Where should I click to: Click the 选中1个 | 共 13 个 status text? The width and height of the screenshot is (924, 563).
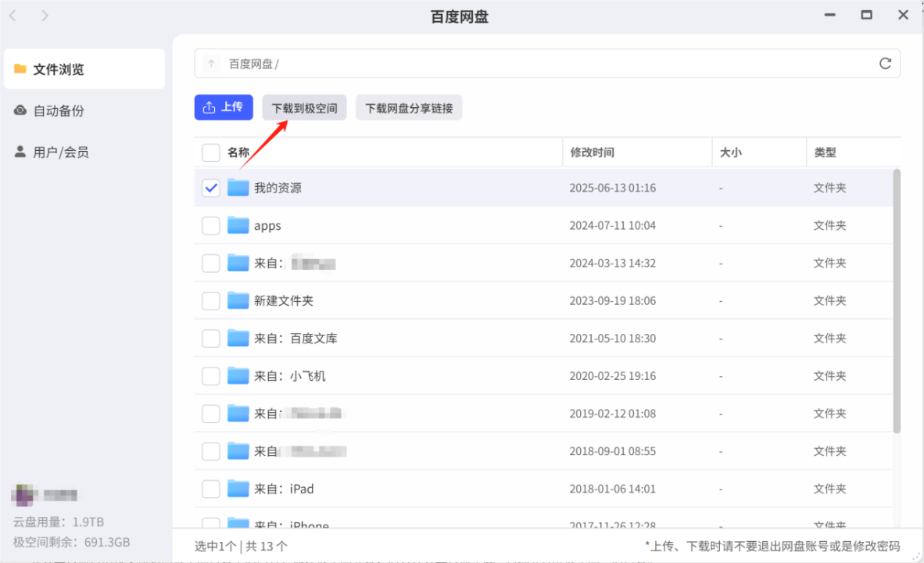[x=241, y=547]
